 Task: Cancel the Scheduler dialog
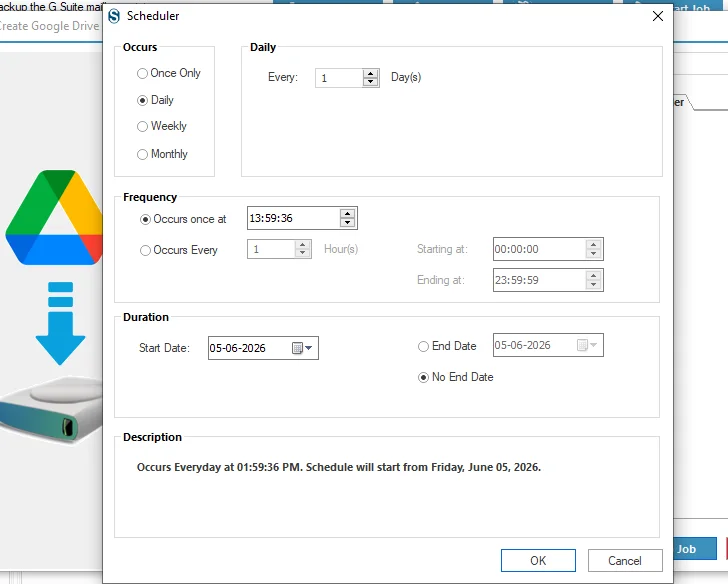coord(625,561)
